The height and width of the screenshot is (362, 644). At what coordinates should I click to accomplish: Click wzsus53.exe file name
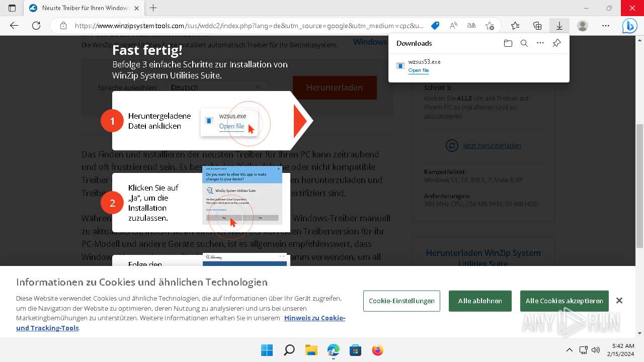point(425,62)
